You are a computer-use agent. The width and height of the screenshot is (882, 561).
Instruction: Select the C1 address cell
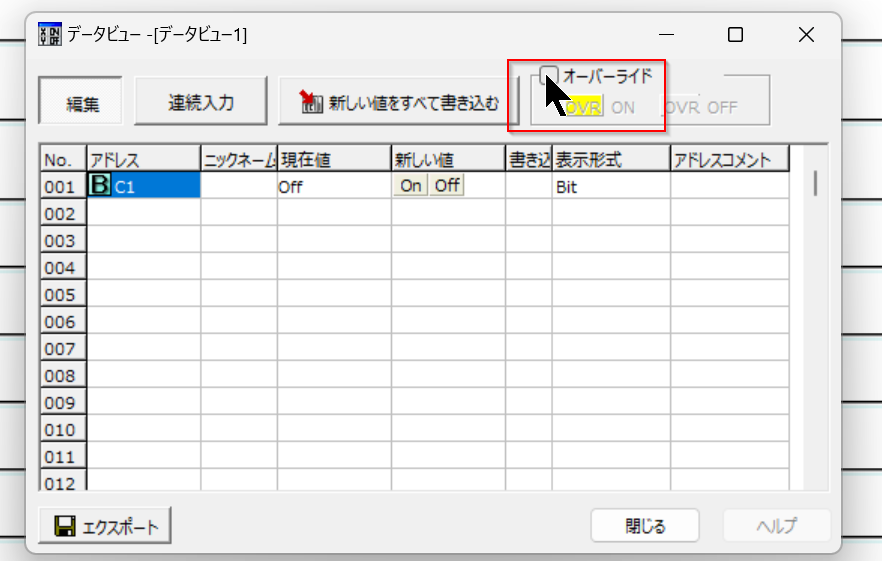coord(143,185)
